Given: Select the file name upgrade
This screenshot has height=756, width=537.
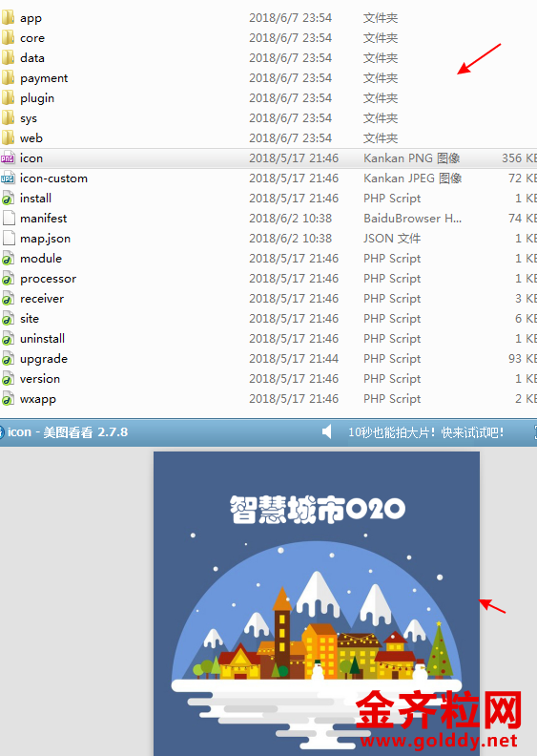Looking at the screenshot, I should 44,359.
